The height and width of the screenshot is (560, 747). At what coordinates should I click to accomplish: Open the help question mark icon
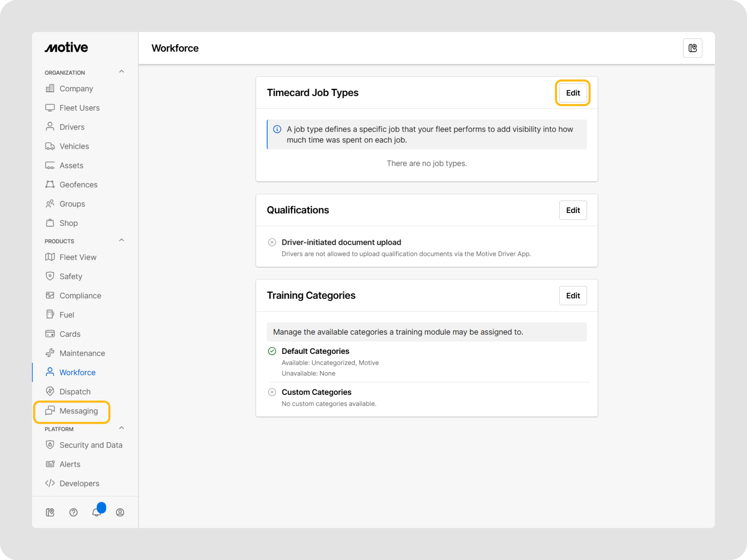(x=73, y=513)
